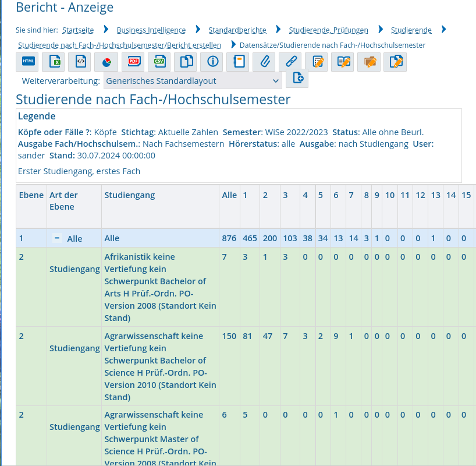Open the Studierende, Prüfungen breadcrumb link

pos(328,30)
